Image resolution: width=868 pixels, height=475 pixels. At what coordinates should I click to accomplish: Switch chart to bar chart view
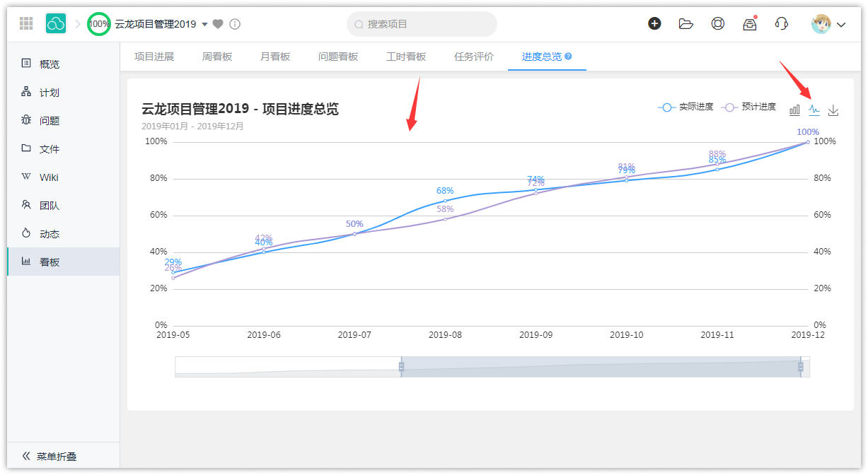point(794,110)
